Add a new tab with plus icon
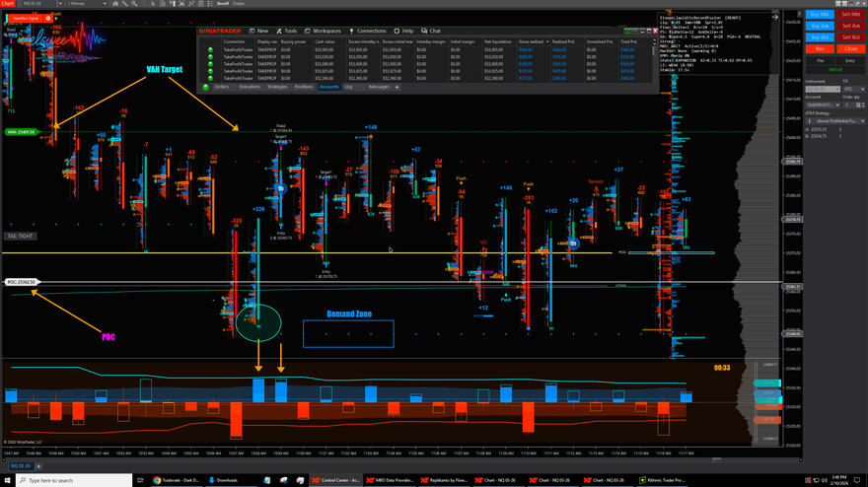868x487 pixels. click(x=398, y=87)
